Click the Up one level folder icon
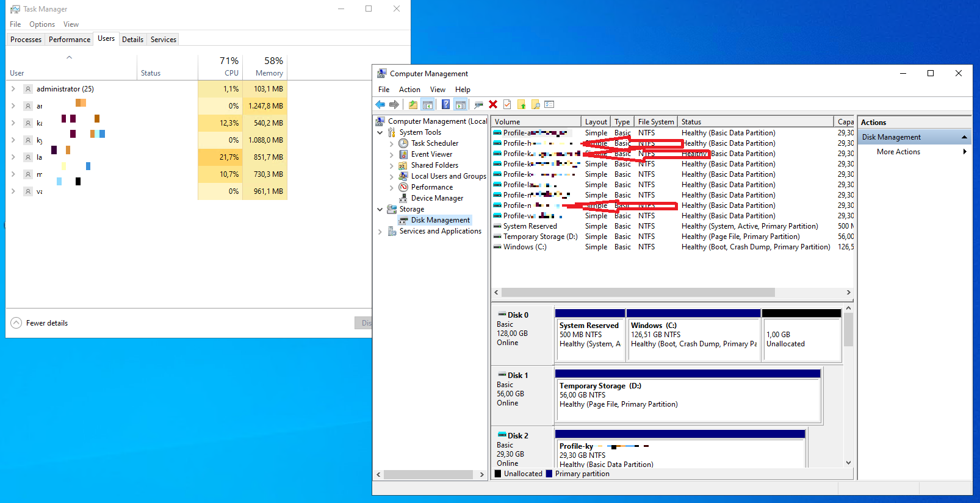The width and height of the screenshot is (980, 503). [x=413, y=105]
